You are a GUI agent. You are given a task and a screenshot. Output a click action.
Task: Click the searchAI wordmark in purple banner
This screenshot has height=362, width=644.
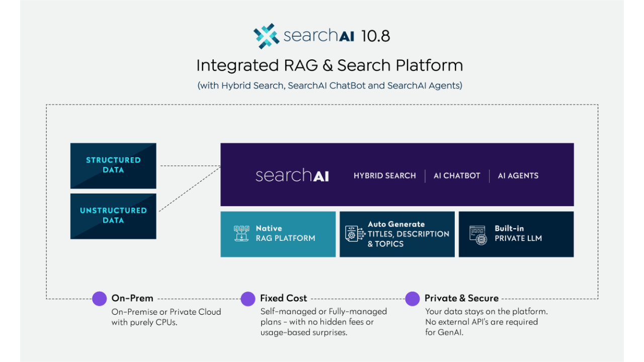(x=292, y=175)
